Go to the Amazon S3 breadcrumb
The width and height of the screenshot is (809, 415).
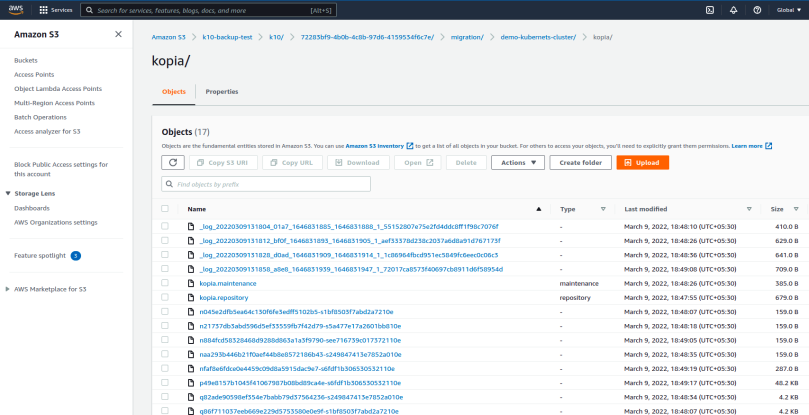[x=168, y=37]
